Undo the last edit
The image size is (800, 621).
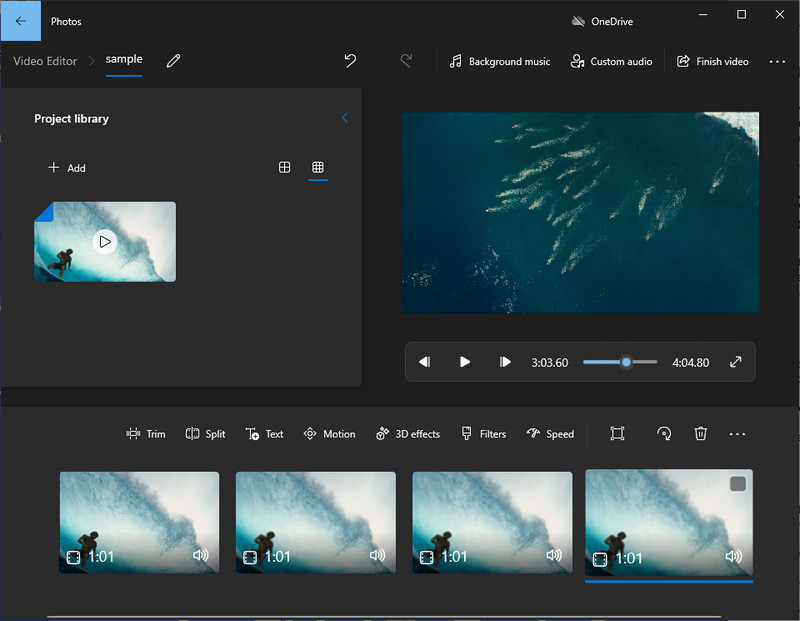(350, 61)
